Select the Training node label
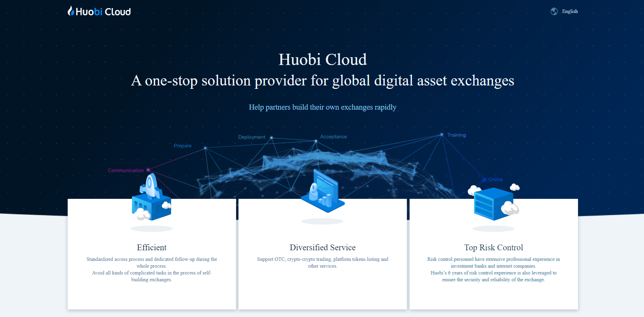This screenshot has height=317, width=644. point(457,135)
